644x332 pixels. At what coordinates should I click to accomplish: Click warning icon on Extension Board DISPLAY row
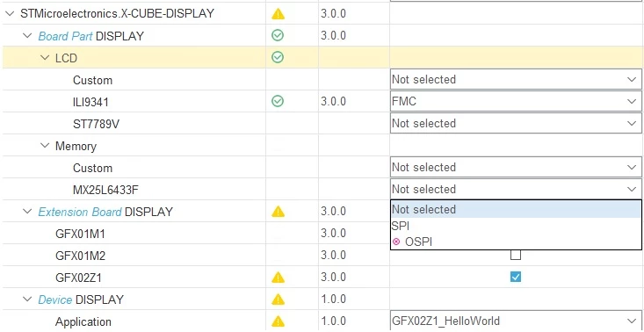coord(278,212)
